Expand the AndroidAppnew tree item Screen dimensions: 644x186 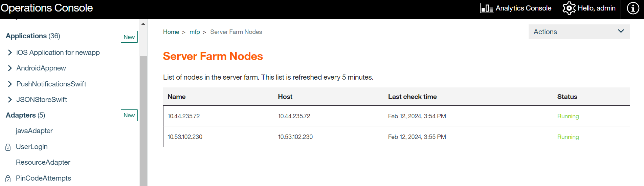click(x=10, y=68)
